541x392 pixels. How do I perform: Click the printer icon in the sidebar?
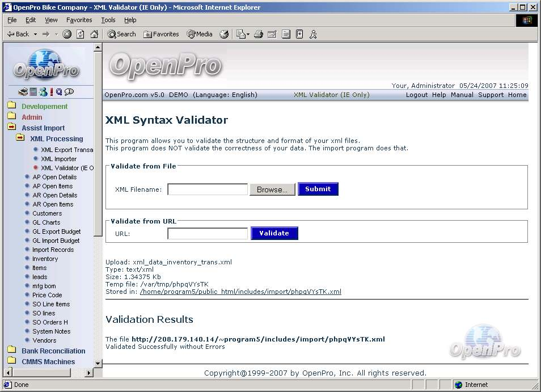coord(23,92)
